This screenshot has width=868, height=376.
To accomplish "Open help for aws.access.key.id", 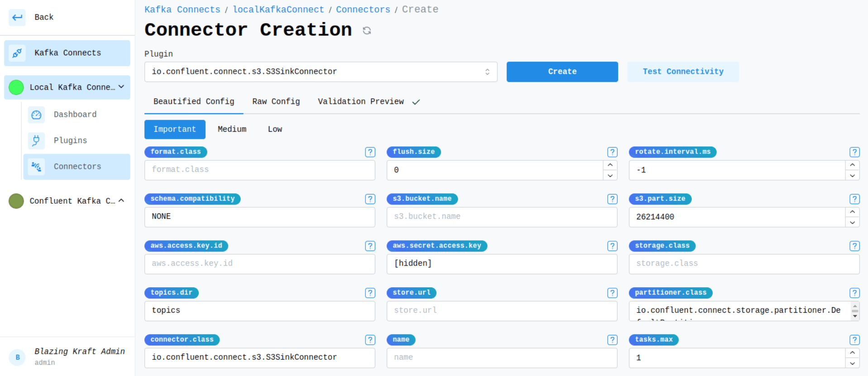I will click(370, 246).
